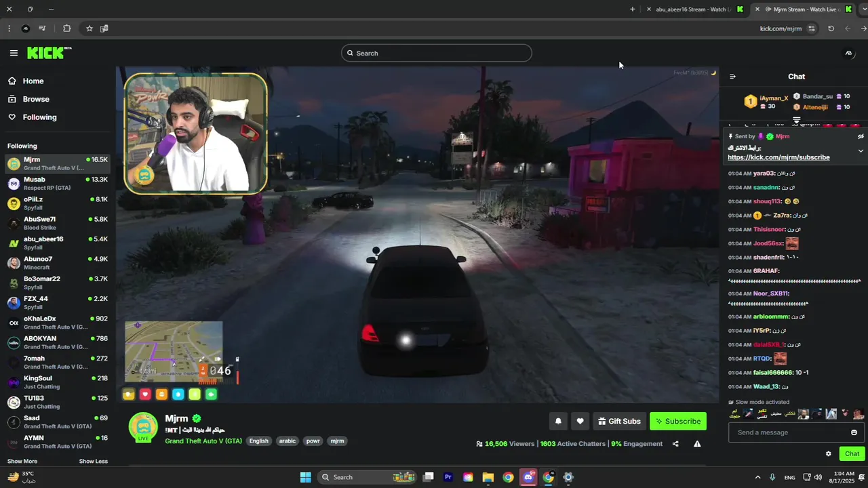868x488 pixels.
Task: Select the powr tag
Action: point(313,441)
